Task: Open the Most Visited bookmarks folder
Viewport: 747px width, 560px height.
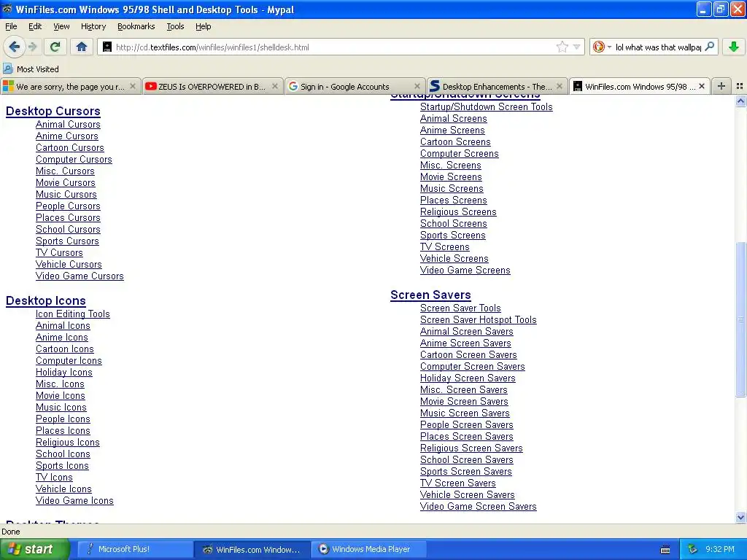Action: tap(31, 69)
